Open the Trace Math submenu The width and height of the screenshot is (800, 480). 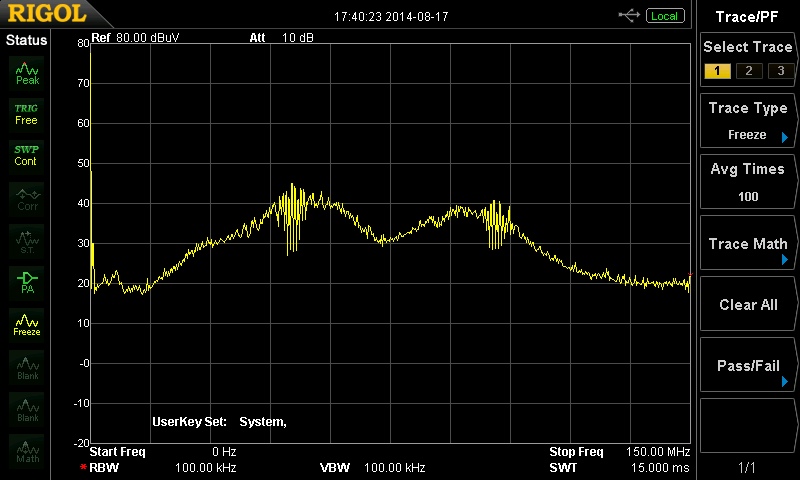(x=747, y=243)
